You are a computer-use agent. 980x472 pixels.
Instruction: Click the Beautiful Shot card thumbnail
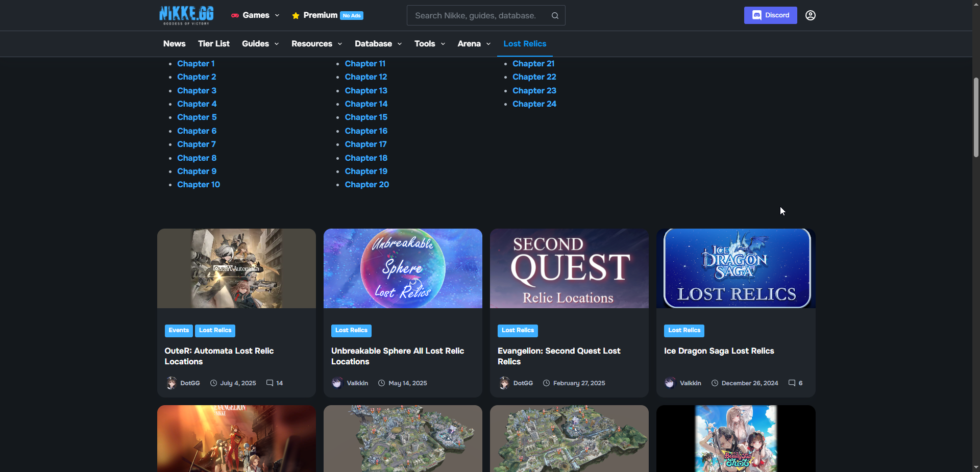pyautogui.click(x=736, y=439)
